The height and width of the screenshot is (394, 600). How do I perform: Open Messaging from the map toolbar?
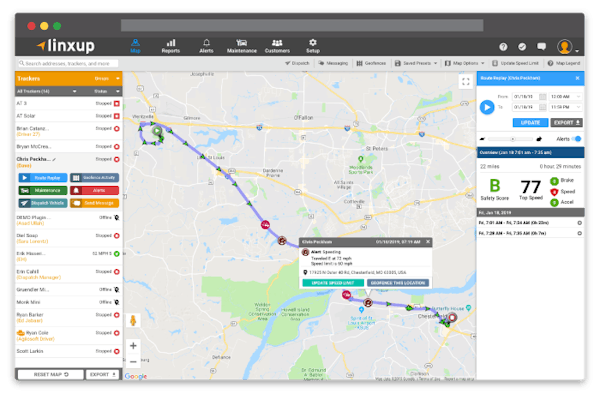point(333,63)
